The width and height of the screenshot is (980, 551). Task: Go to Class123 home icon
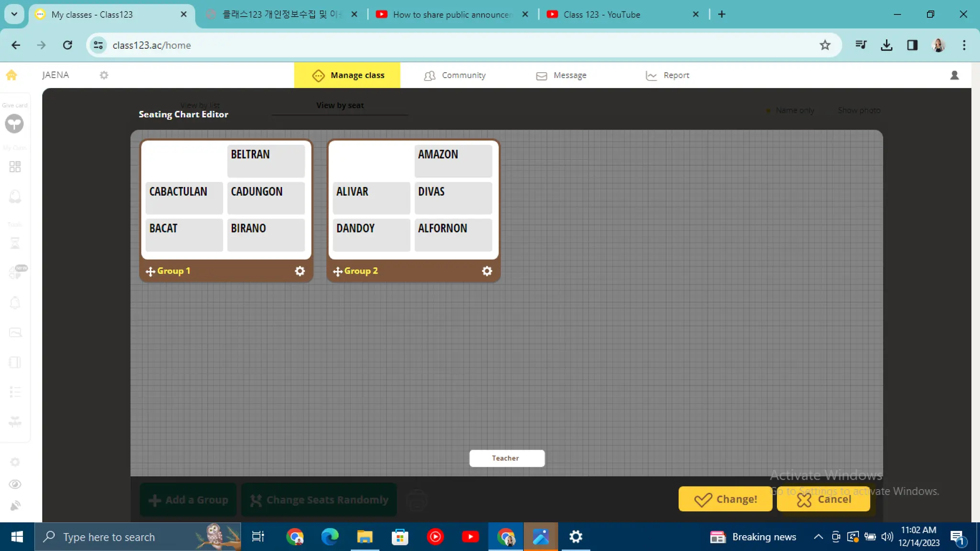click(11, 75)
